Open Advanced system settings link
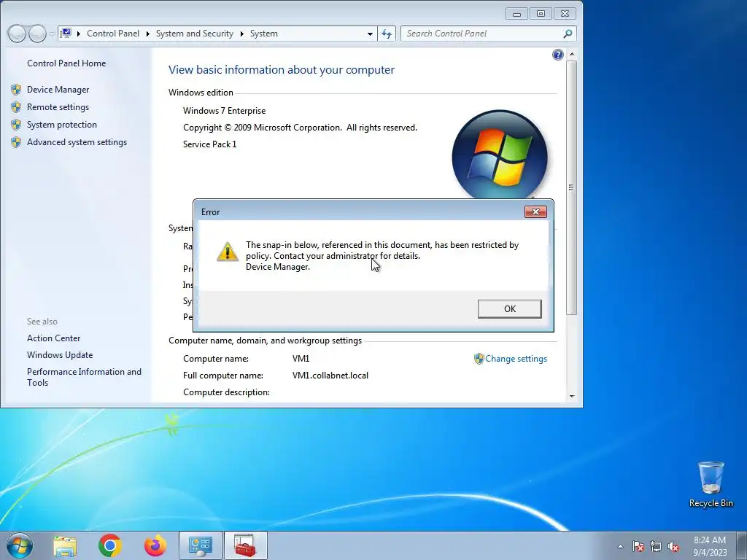The image size is (747, 560). pos(77,142)
